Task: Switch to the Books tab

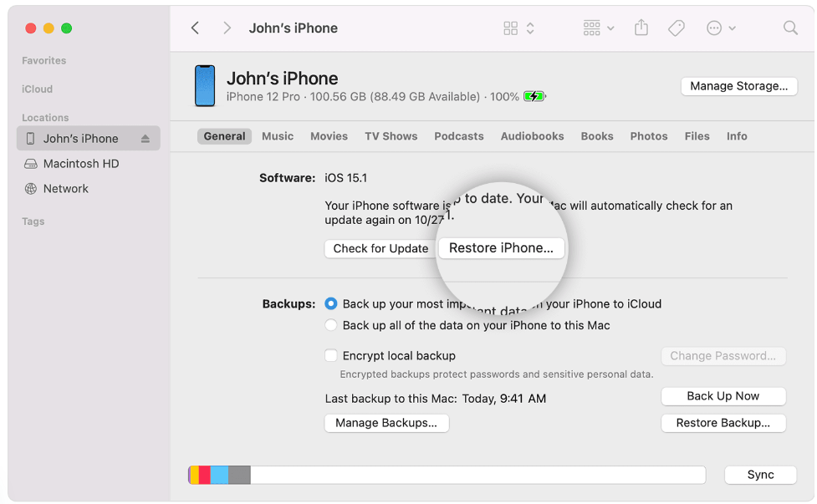Action: tap(597, 136)
